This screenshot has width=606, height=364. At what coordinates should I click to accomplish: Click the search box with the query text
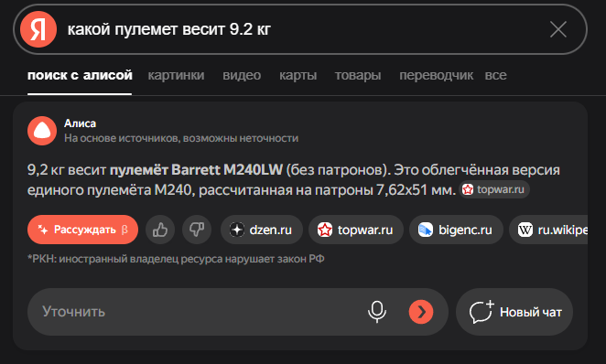pyautogui.click(x=300, y=29)
